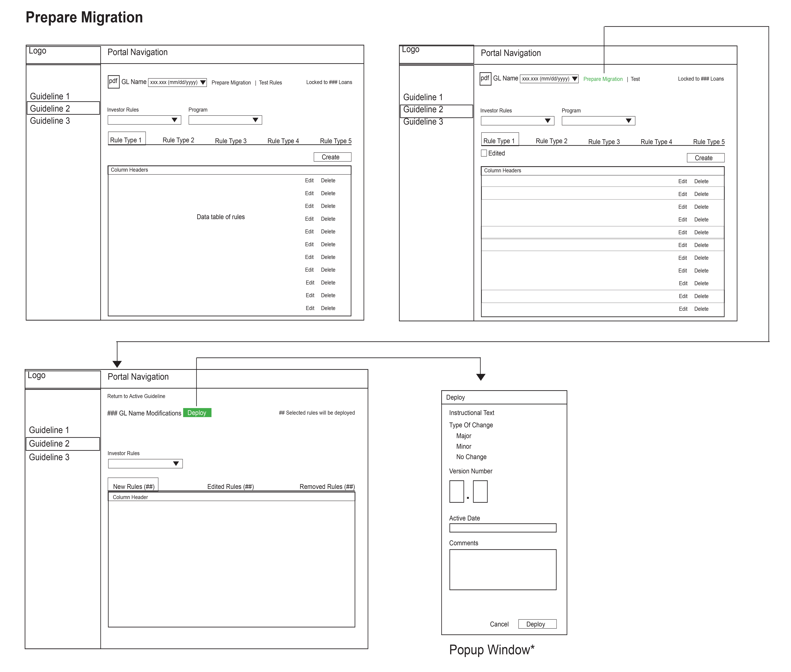
Task: Switch to the Edited Rules (##) tab
Action: tap(230, 487)
